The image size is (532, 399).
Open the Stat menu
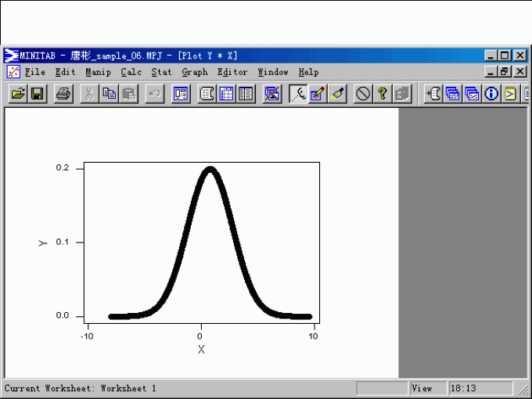(x=161, y=72)
